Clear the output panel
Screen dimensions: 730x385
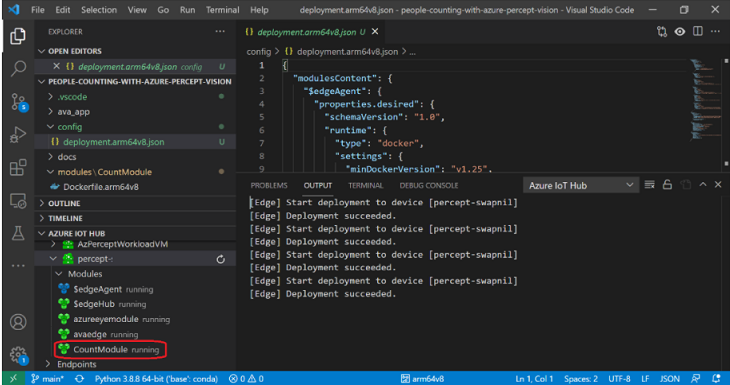(x=649, y=185)
